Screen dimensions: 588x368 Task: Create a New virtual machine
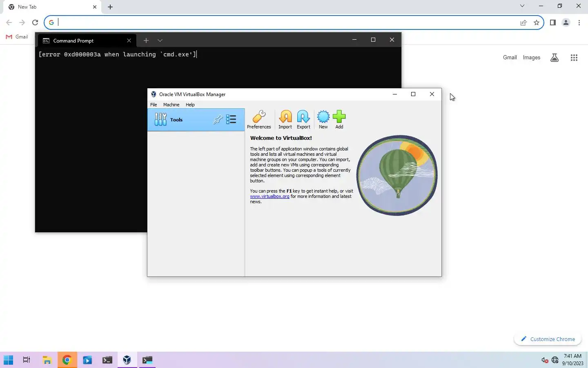[x=323, y=119]
